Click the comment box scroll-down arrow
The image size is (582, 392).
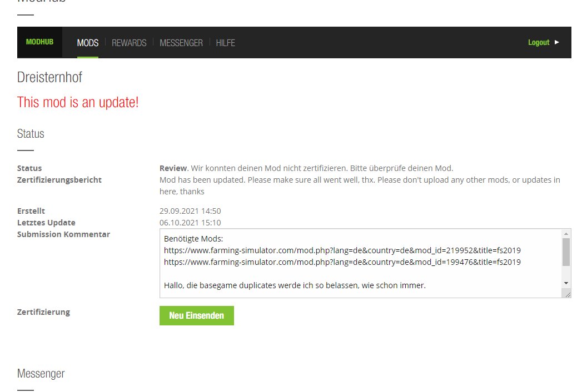566,283
